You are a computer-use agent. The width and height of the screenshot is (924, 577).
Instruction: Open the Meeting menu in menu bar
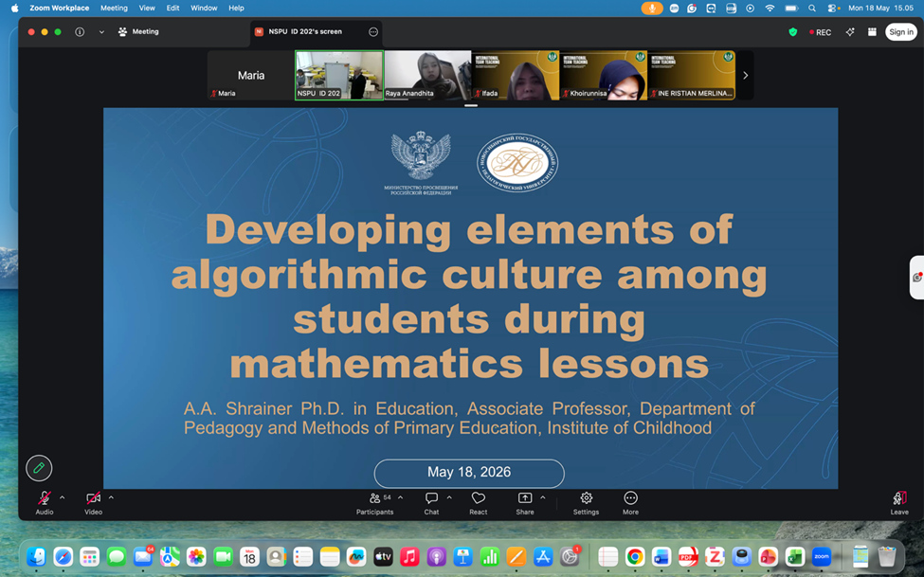(114, 9)
